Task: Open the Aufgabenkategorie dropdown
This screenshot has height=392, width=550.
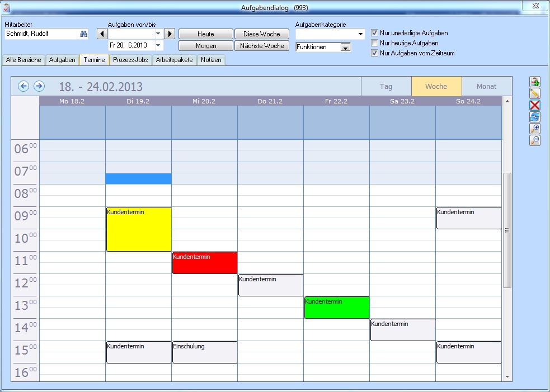Action: 361,34
